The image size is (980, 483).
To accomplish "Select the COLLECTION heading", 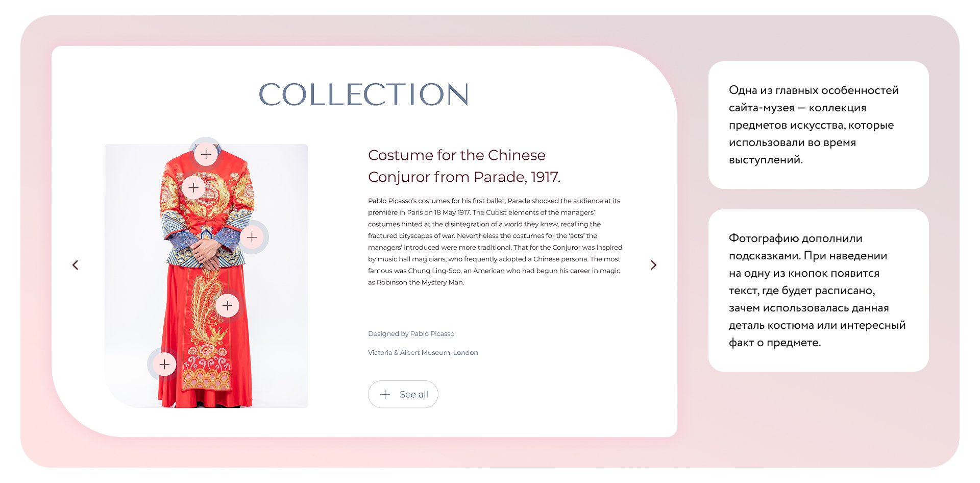I will (364, 94).
